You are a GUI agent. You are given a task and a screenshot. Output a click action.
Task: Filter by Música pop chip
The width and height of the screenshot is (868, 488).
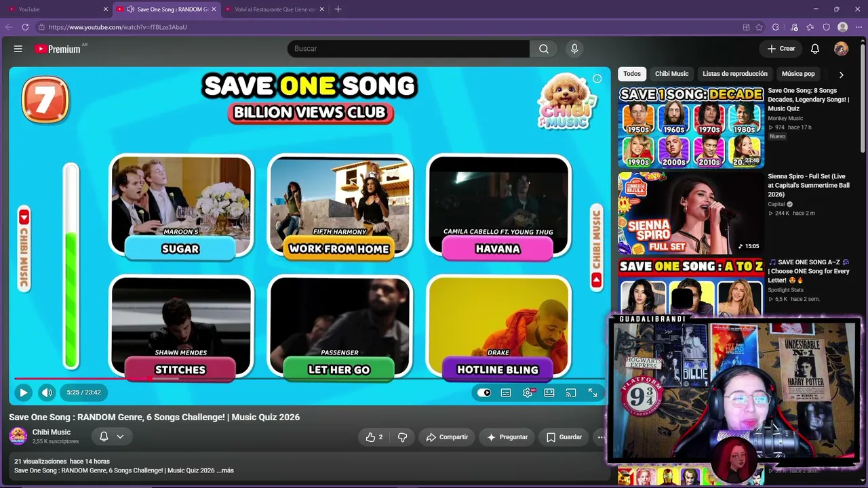point(798,74)
